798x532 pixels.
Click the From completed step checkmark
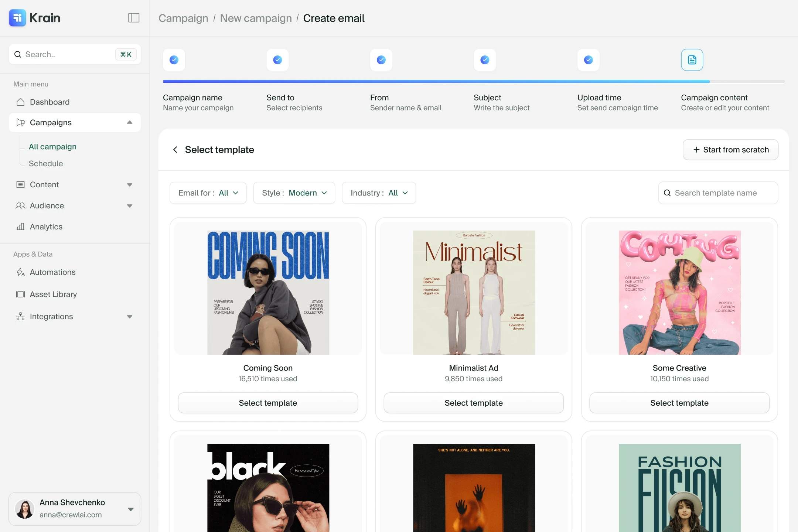[381, 60]
